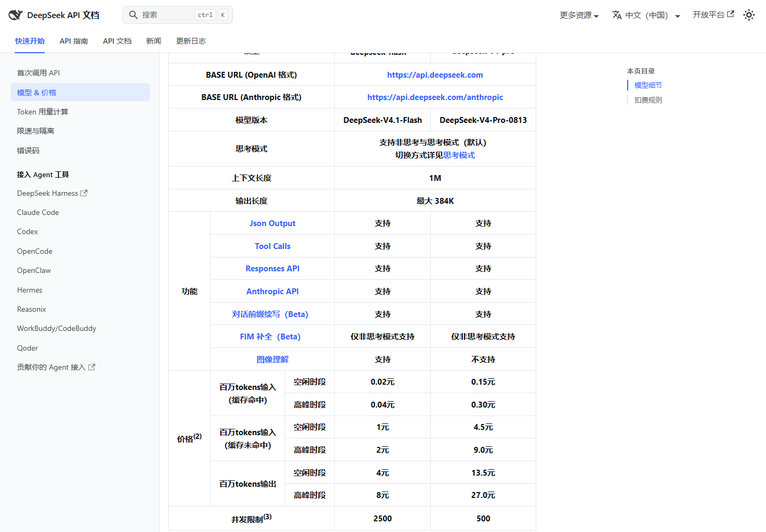Open the WorkBuddy/CodeBuddy sidebar entry

80,328
